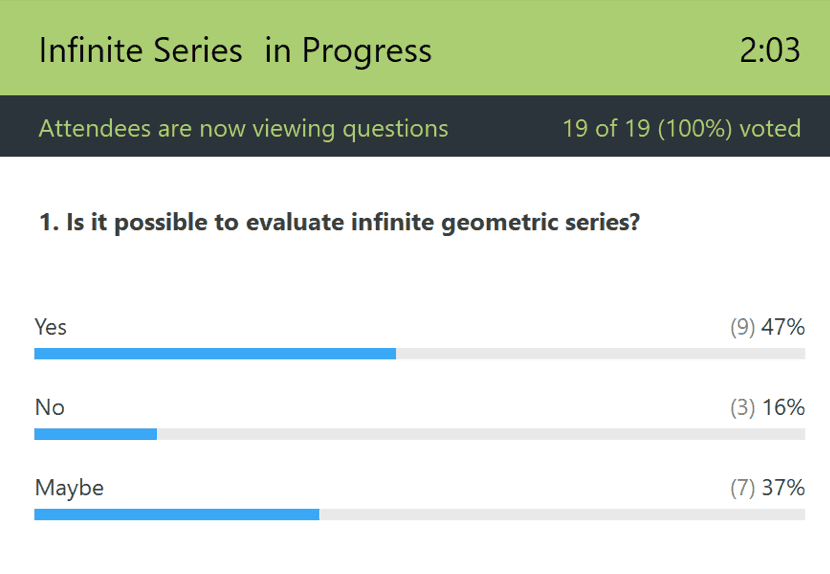Click the '47%' percentage text

(783, 327)
